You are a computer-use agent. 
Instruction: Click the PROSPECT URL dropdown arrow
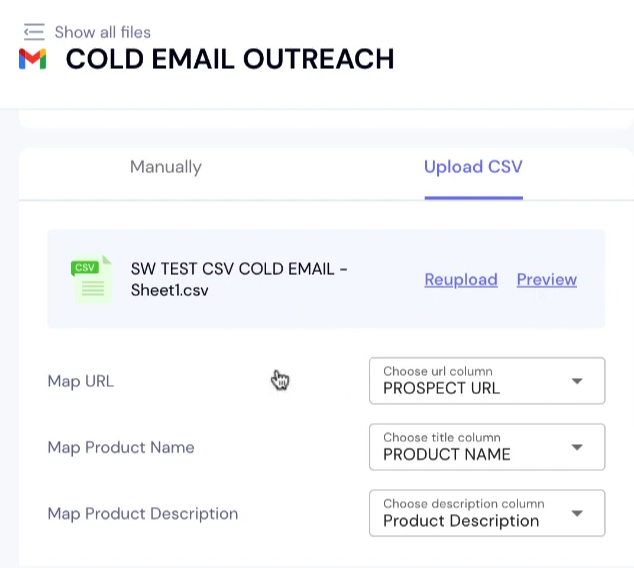pos(577,381)
